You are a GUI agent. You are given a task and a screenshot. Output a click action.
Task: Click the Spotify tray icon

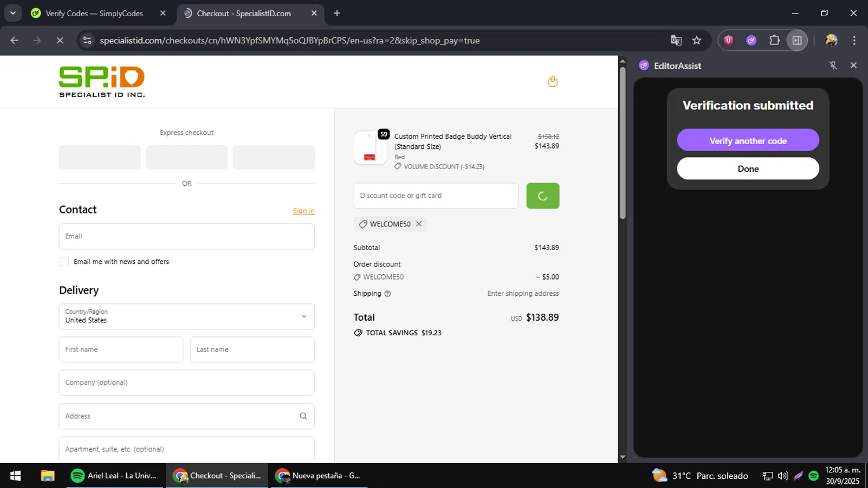[814, 476]
